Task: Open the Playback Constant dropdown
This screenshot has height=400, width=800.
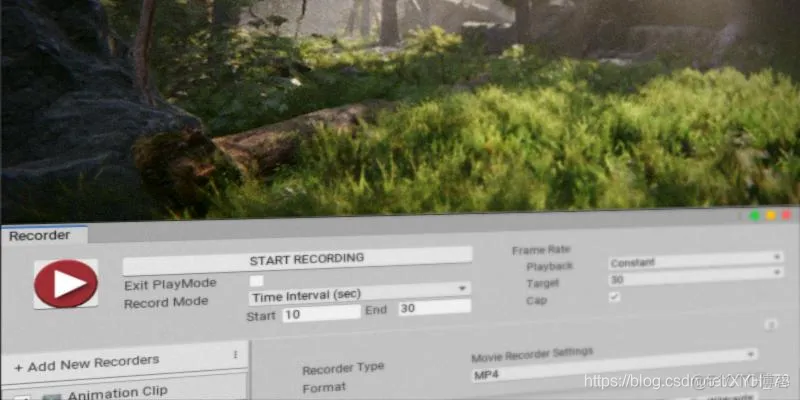Action: point(696,261)
